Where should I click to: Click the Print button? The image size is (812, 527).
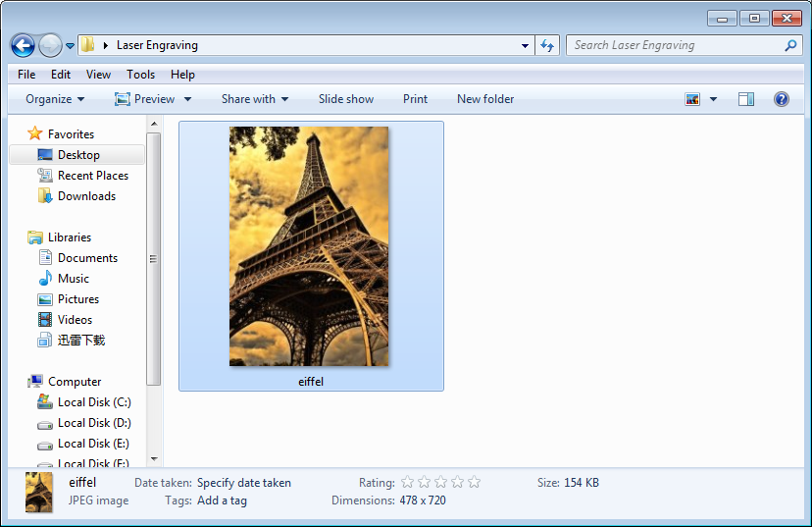(416, 99)
